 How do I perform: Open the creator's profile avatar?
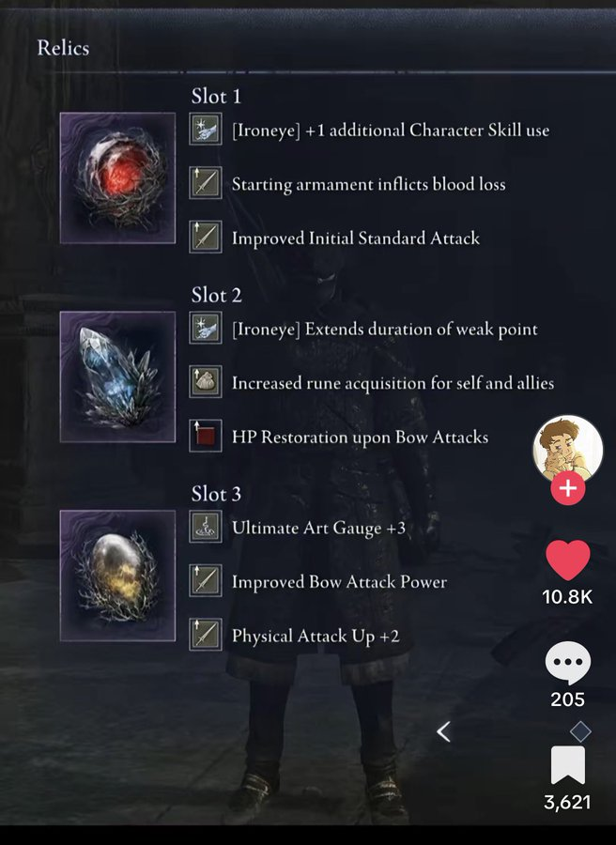(x=567, y=449)
